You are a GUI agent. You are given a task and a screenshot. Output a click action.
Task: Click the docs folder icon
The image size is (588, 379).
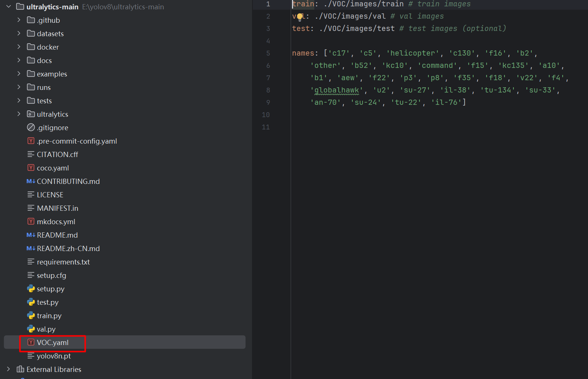click(31, 60)
